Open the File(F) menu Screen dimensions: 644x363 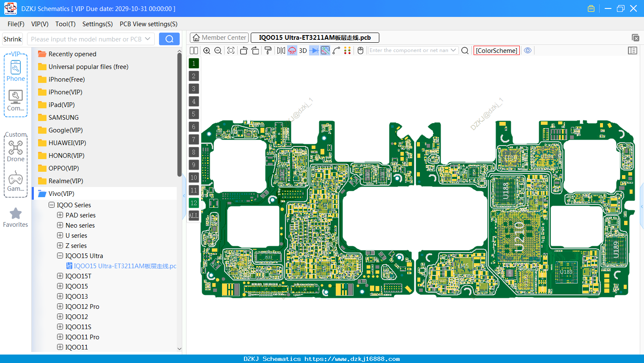(16, 24)
